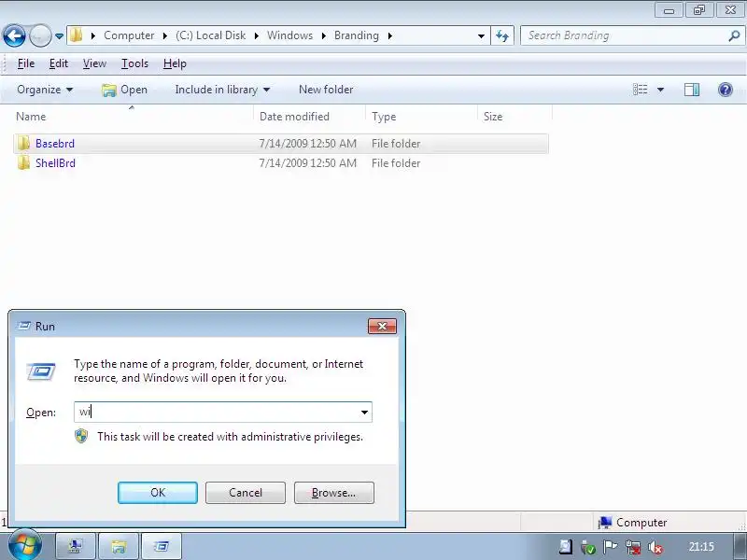747x560 pixels.
Task: Cancel the Run dialog
Action: tap(246, 493)
